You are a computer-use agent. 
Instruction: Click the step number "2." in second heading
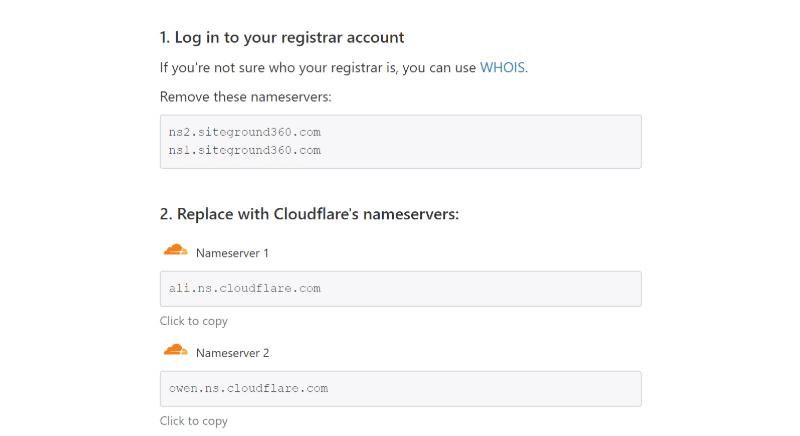click(166, 214)
